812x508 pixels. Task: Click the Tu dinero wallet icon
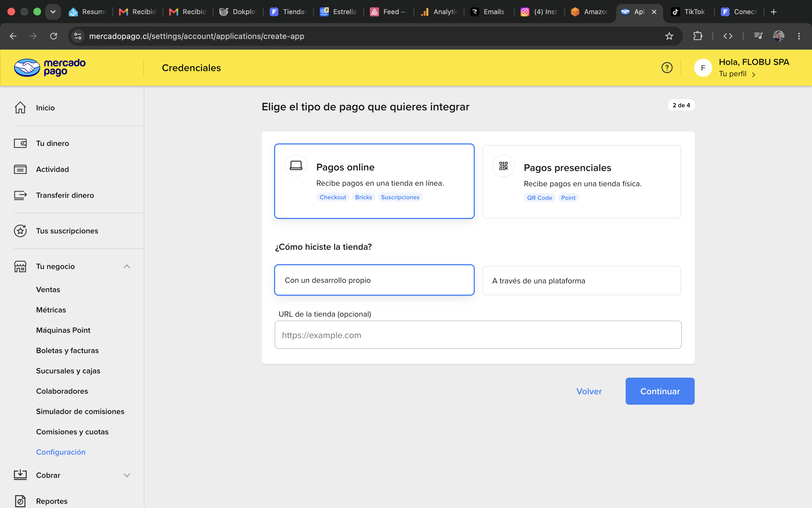[20, 143]
